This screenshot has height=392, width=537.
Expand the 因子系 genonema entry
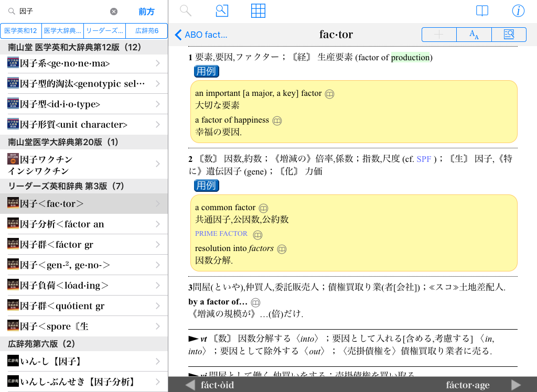click(x=84, y=63)
